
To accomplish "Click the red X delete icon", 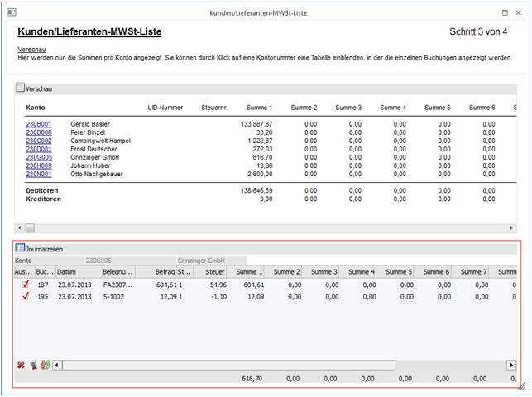I will (x=21, y=364).
